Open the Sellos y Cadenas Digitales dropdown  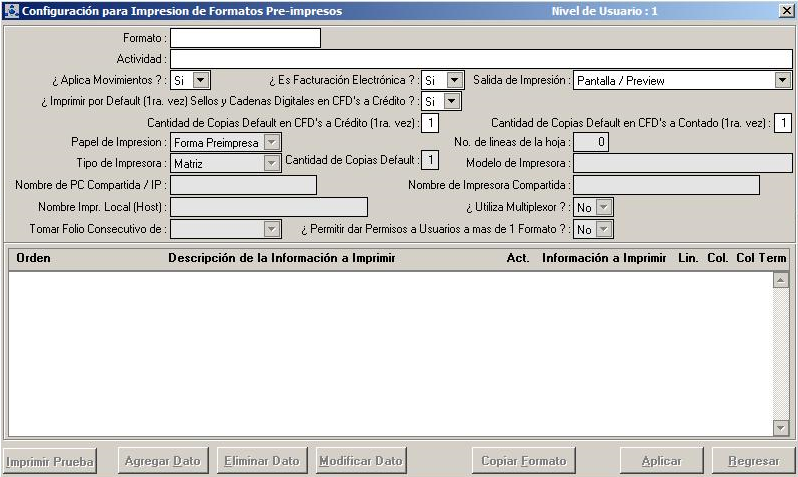coord(452,101)
